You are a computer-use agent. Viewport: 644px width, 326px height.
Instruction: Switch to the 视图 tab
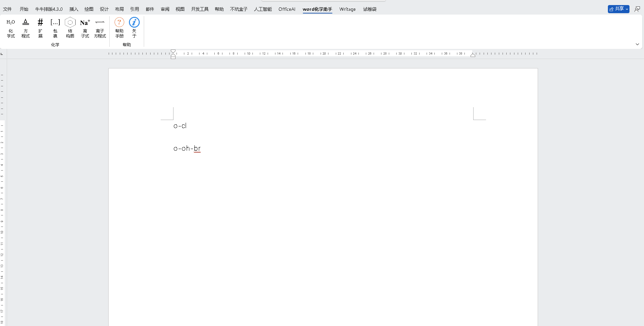[180, 9]
